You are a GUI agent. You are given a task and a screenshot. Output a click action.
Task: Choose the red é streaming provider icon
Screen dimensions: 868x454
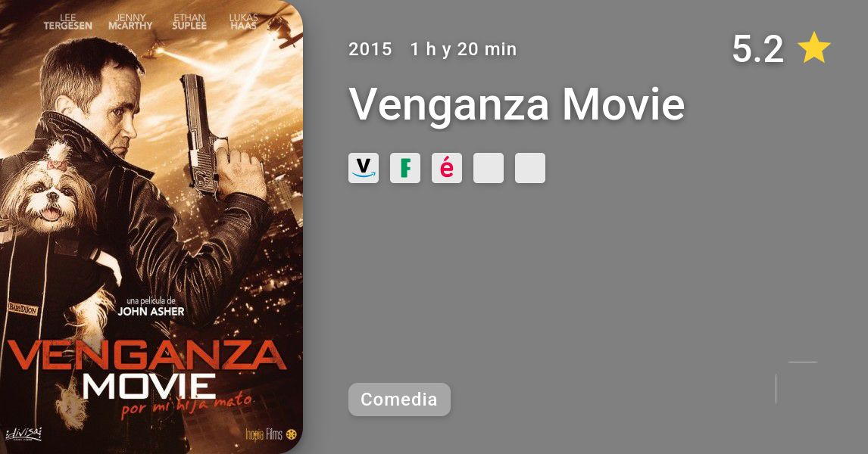pyautogui.click(x=447, y=168)
